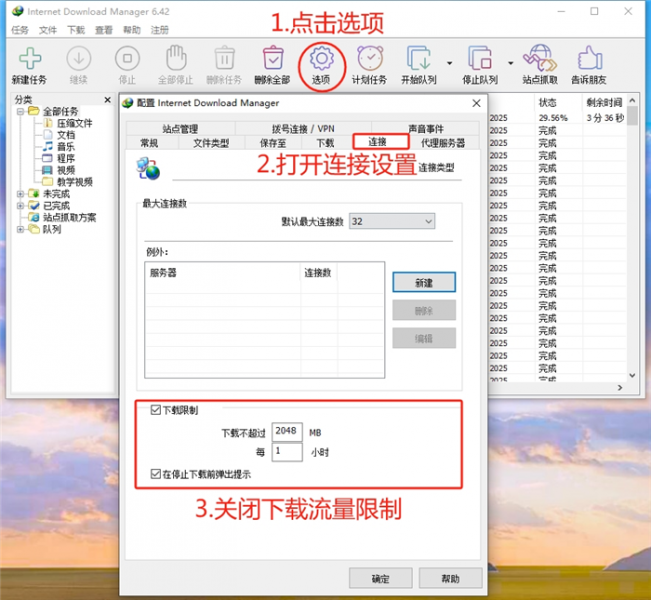Select the 音乐 category
Viewport: 651px width, 600px height.
[66, 147]
